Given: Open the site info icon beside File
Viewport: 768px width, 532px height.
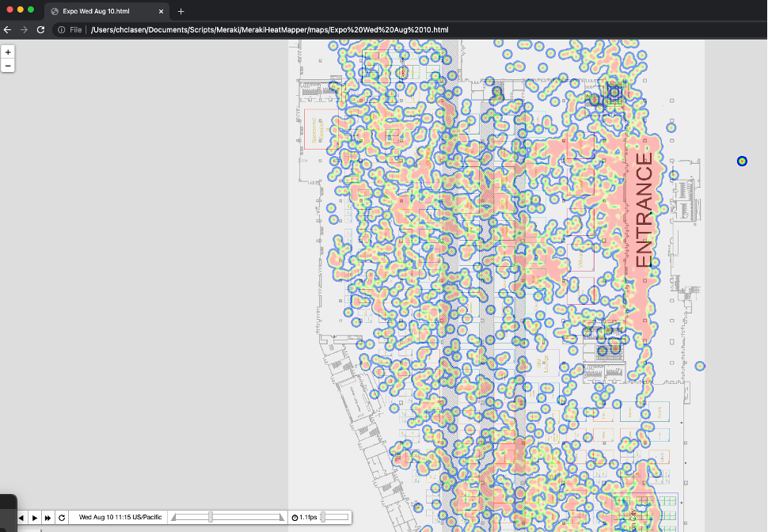Looking at the screenshot, I should pos(62,30).
